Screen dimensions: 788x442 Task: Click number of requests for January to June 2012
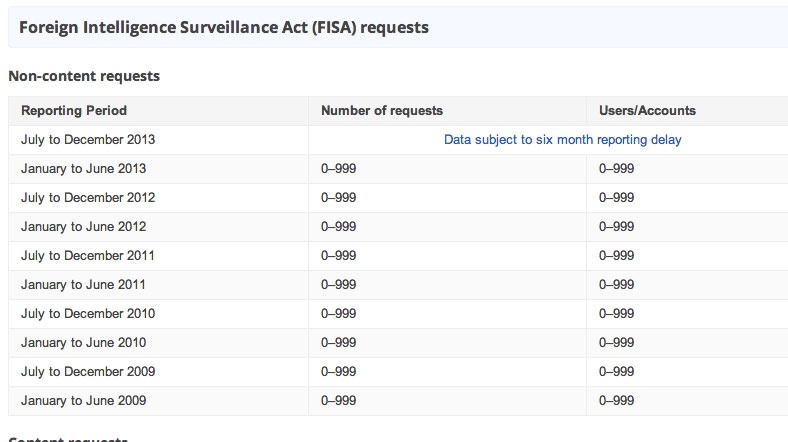339,227
